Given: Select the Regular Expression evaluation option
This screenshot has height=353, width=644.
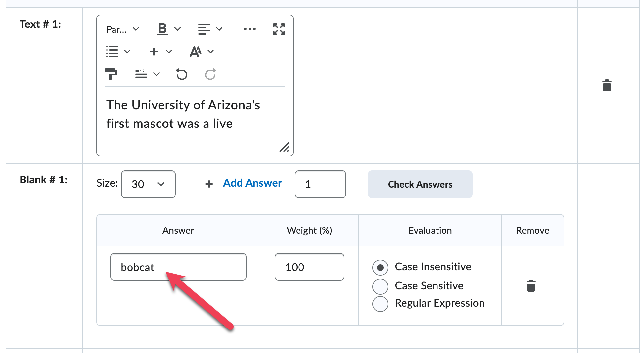Looking at the screenshot, I should tap(380, 304).
